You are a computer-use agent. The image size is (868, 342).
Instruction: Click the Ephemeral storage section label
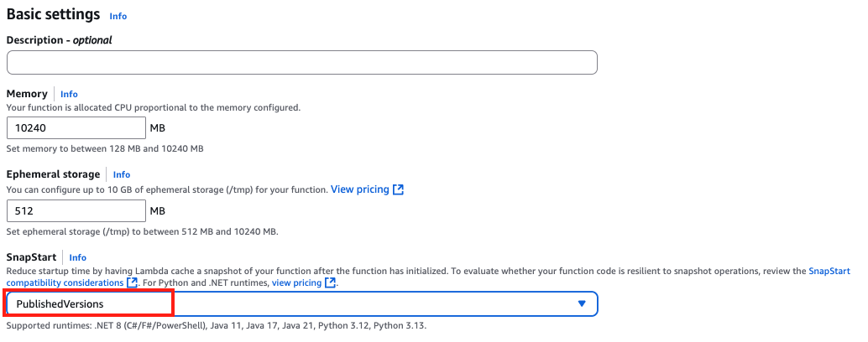click(53, 174)
